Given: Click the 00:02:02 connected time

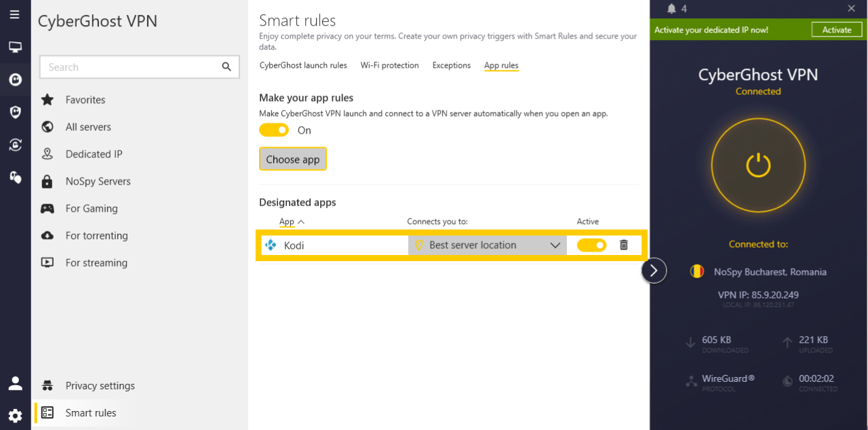Looking at the screenshot, I should [x=816, y=378].
